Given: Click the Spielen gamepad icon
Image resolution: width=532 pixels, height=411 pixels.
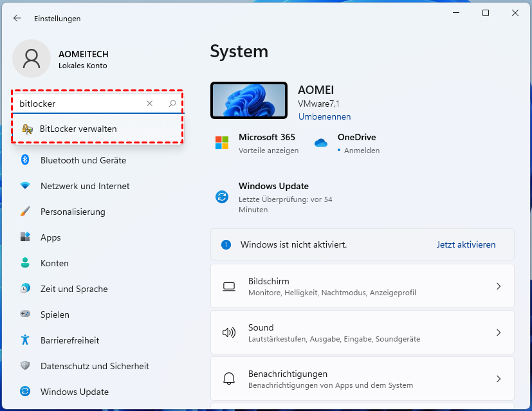Looking at the screenshot, I should [x=25, y=314].
